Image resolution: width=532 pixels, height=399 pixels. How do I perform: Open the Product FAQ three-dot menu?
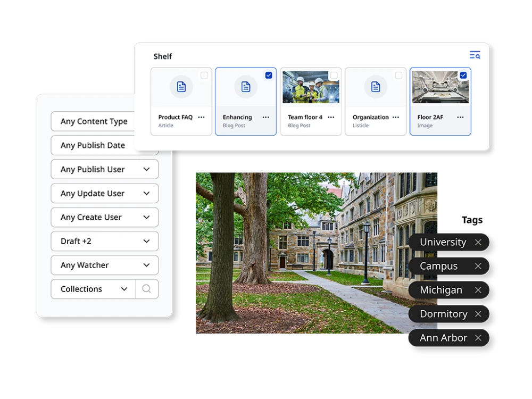point(201,117)
